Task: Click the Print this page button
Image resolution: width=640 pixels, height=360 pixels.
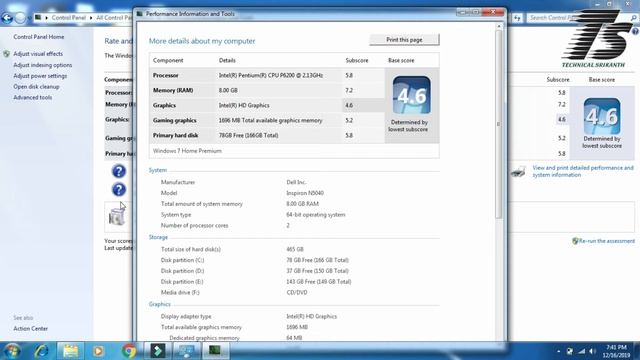Action: point(404,40)
